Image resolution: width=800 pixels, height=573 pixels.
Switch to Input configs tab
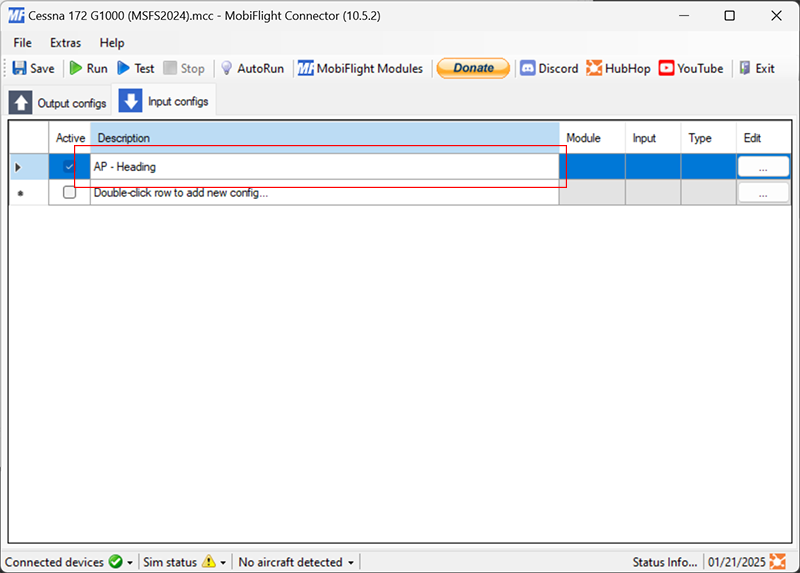coord(164,101)
